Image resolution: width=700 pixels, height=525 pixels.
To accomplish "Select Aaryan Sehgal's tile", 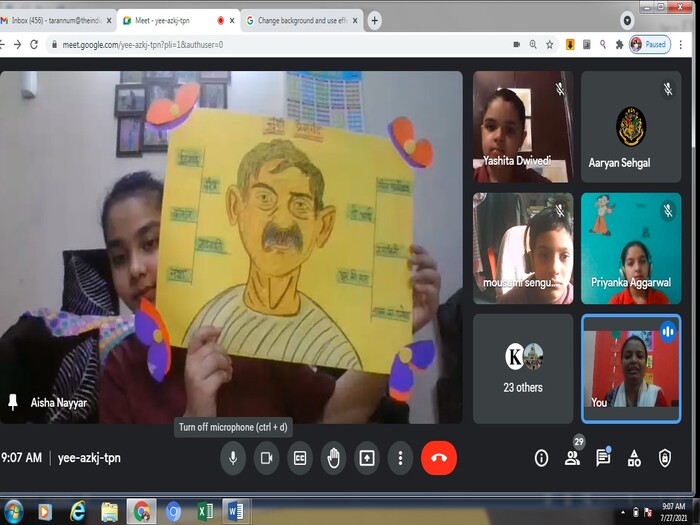I will [631, 127].
